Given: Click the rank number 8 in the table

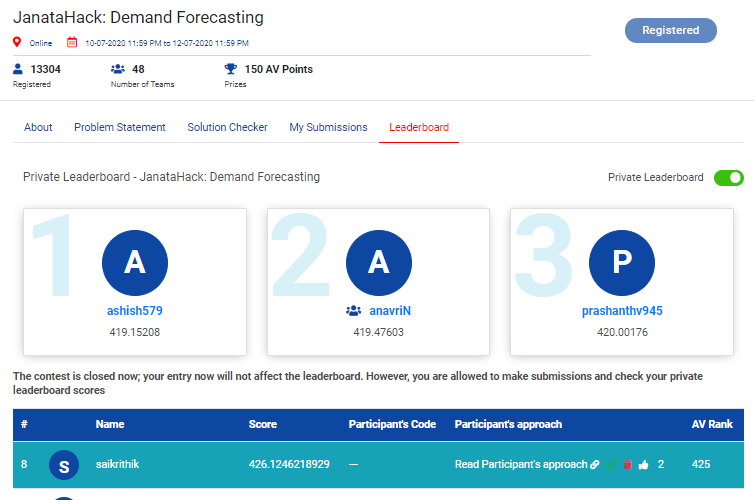Looking at the screenshot, I should coord(24,464).
